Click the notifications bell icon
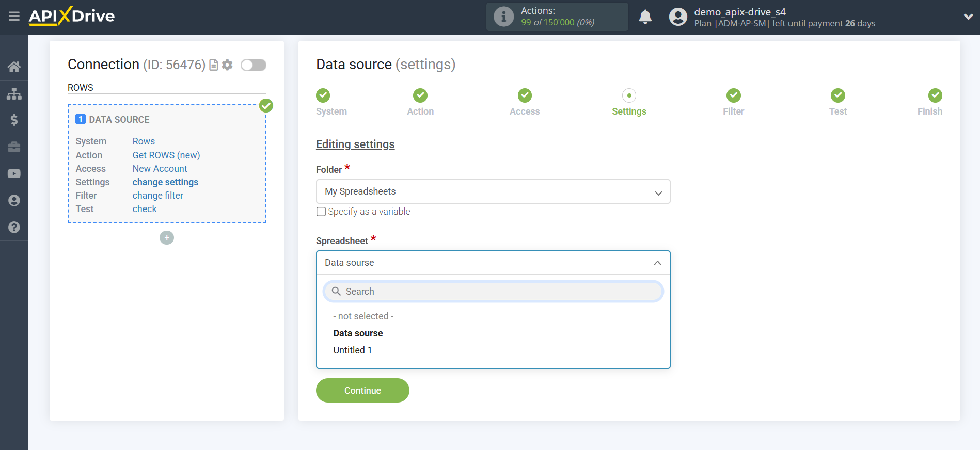 (x=645, y=17)
